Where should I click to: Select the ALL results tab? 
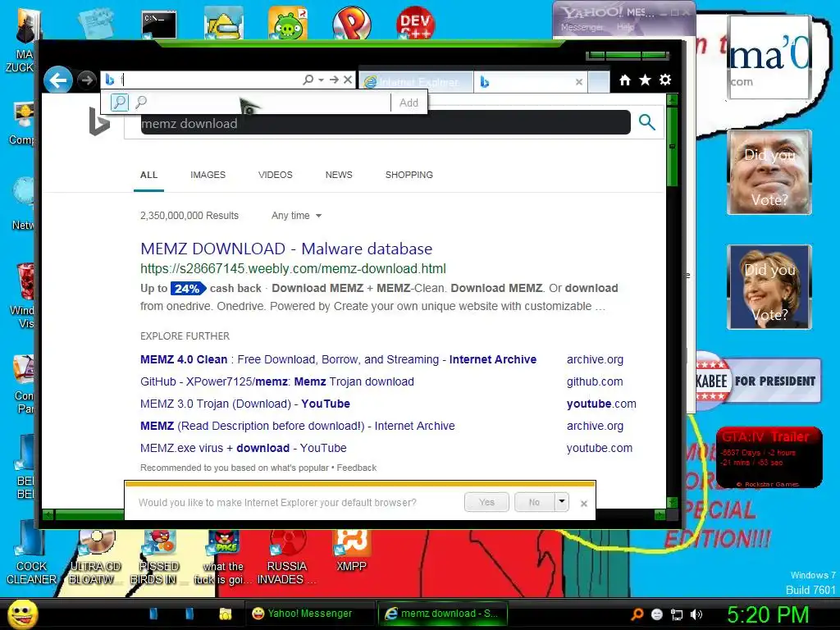(x=149, y=176)
